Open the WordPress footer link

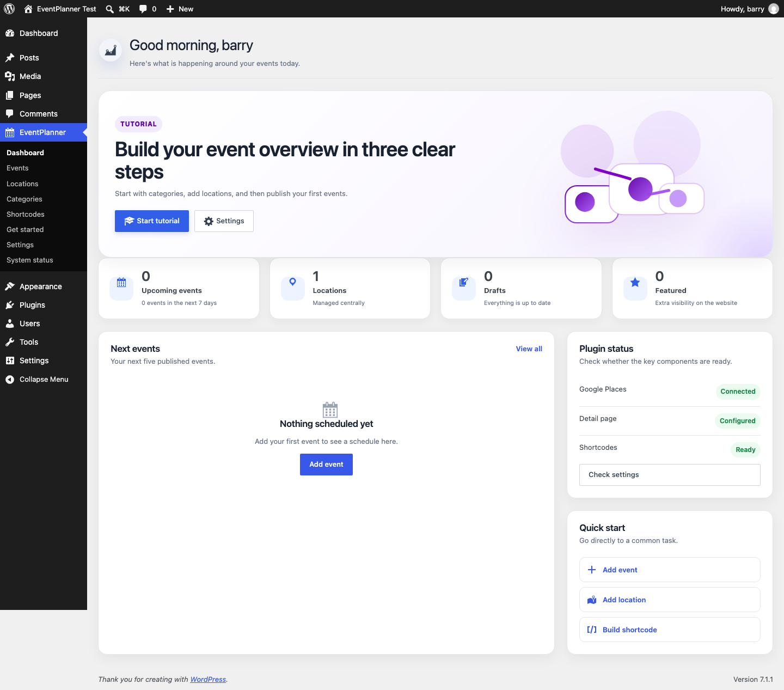(208, 680)
